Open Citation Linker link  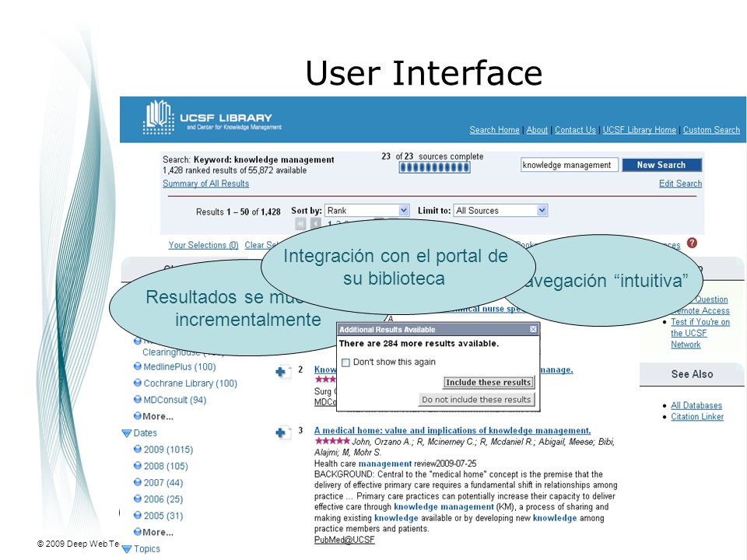click(697, 417)
